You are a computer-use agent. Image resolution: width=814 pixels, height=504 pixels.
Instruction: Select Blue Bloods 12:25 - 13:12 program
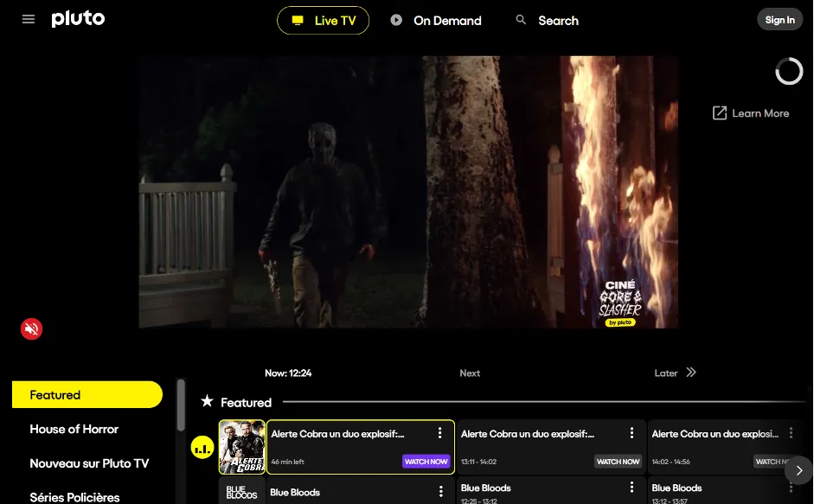[x=551, y=490]
